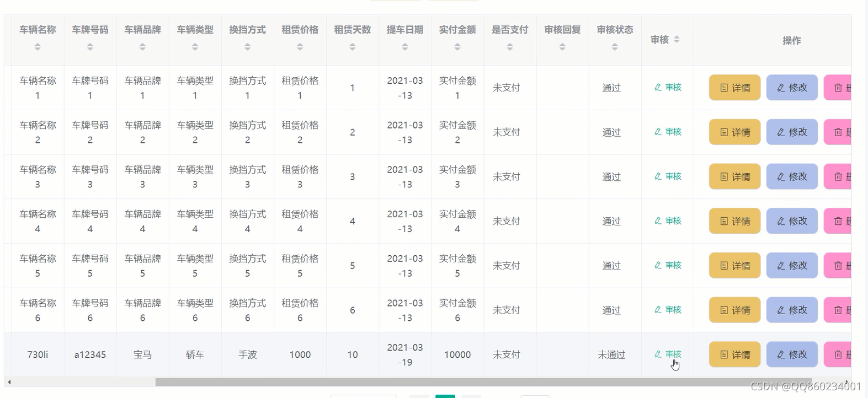868x398 pixels.
Task: Select the 轿车 vehicle type cell
Action: pyautogui.click(x=195, y=354)
